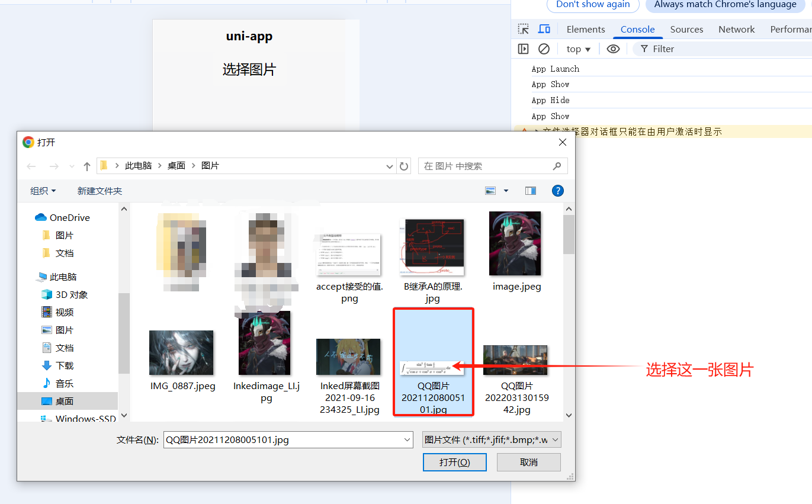Switch to the Elements tab

[x=586, y=29]
